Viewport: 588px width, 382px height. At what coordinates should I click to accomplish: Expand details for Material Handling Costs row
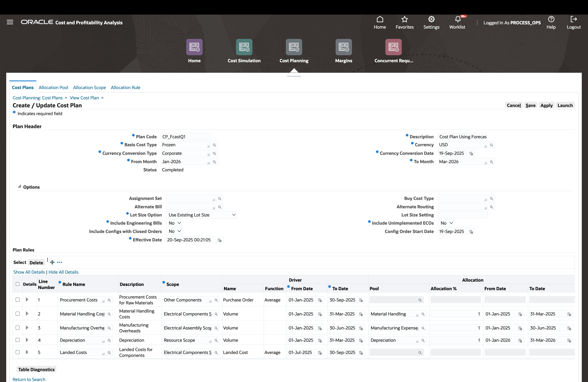tap(27, 314)
